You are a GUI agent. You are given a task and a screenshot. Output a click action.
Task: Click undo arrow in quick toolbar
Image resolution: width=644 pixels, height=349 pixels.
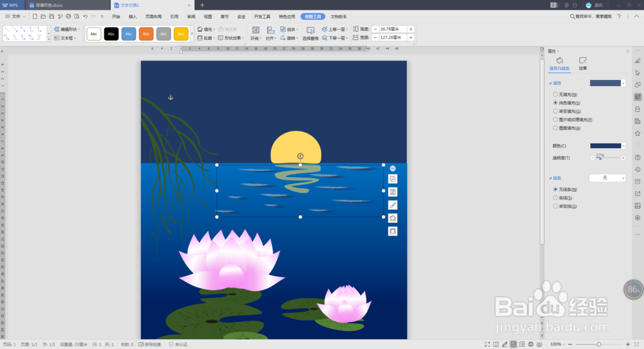click(85, 17)
